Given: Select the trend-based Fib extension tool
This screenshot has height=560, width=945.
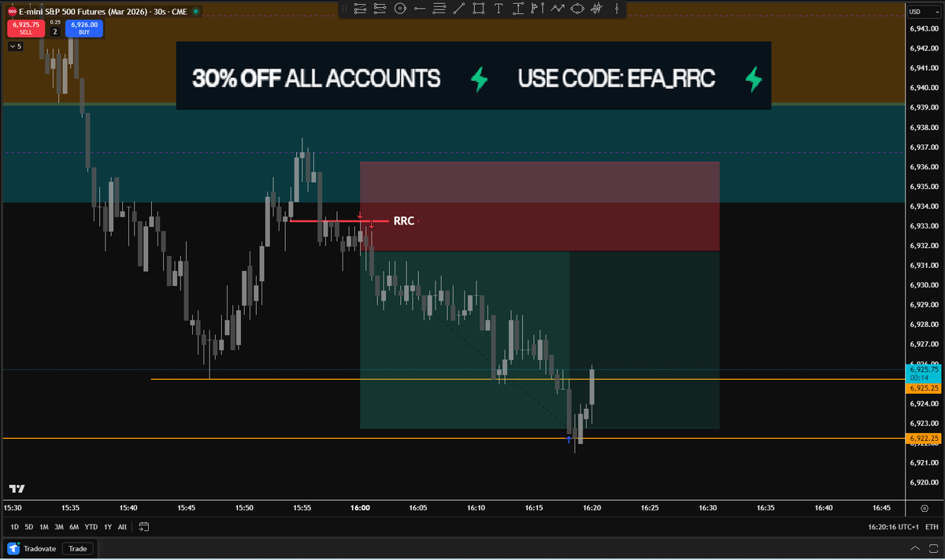Looking at the screenshot, I should coord(380,9).
